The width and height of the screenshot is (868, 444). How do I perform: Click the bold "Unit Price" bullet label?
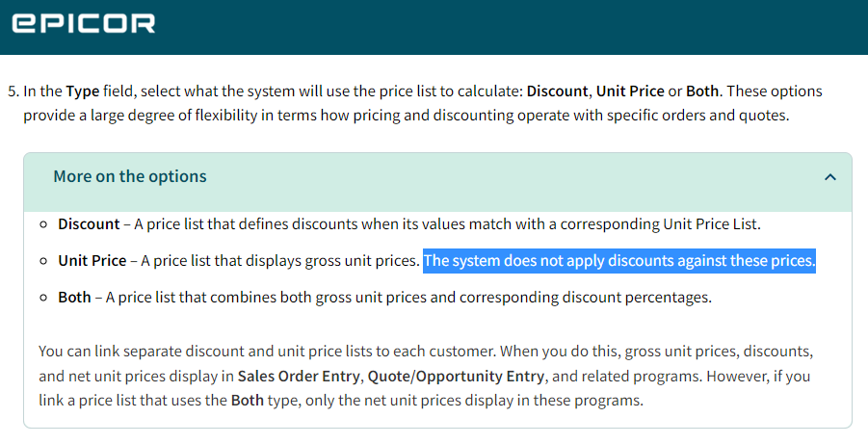pyautogui.click(x=92, y=261)
